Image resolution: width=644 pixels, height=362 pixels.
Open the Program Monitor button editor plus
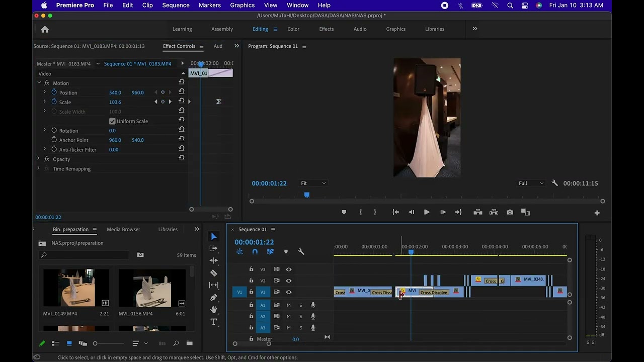597,213
